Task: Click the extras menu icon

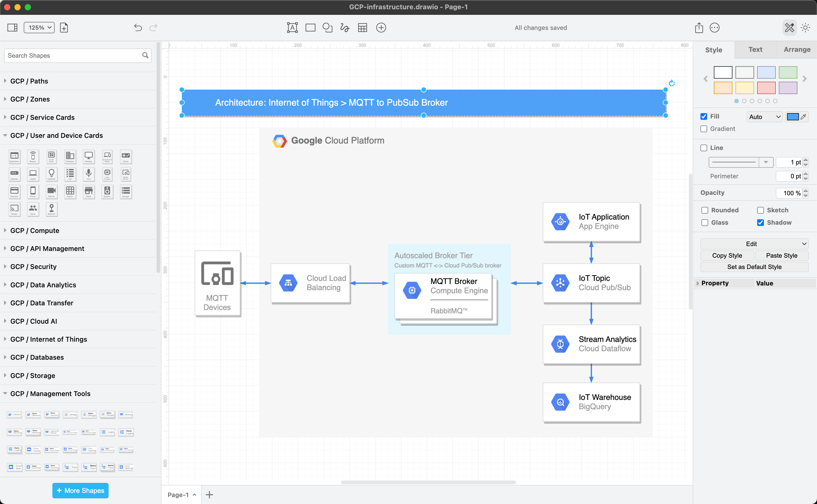Action: 714,27
